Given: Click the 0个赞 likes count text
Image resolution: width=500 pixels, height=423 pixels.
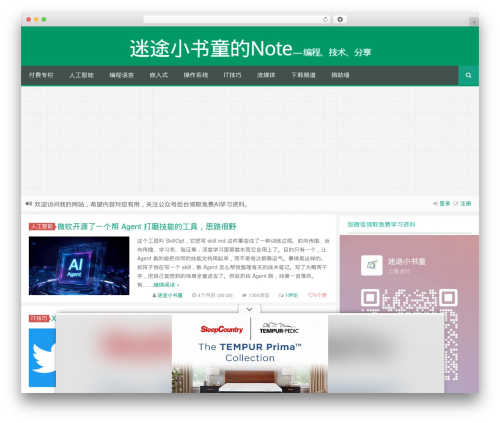Looking at the screenshot, I should coord(320,295).
